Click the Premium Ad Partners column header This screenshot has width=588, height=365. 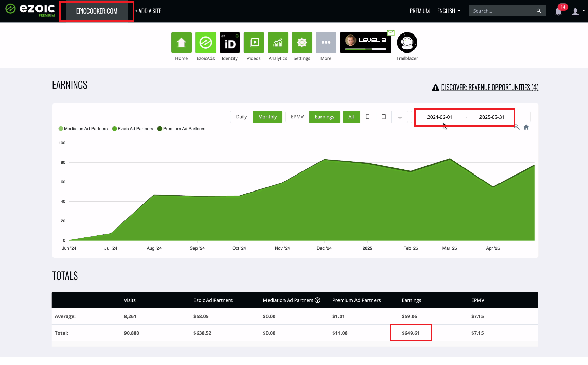[x=357, y=300]
